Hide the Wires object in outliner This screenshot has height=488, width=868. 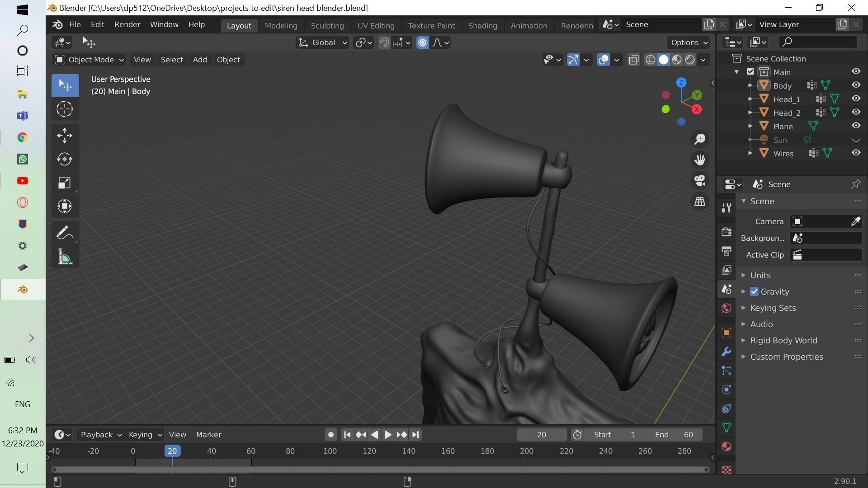coord(856,153)
